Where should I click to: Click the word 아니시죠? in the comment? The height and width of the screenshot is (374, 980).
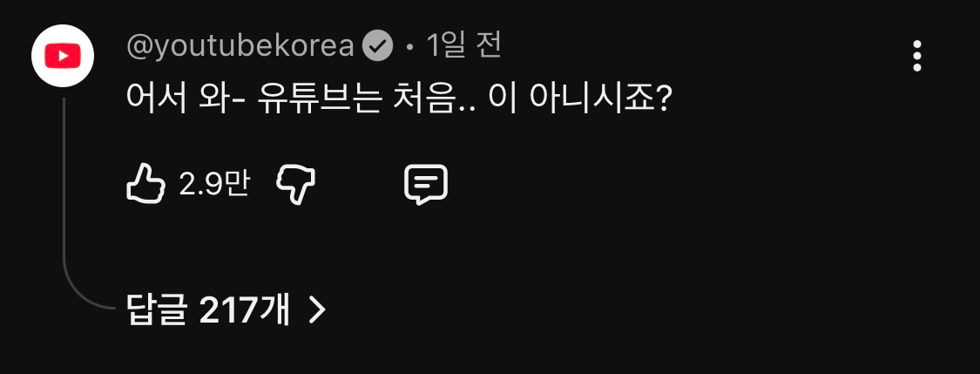(x=599, y=99)
